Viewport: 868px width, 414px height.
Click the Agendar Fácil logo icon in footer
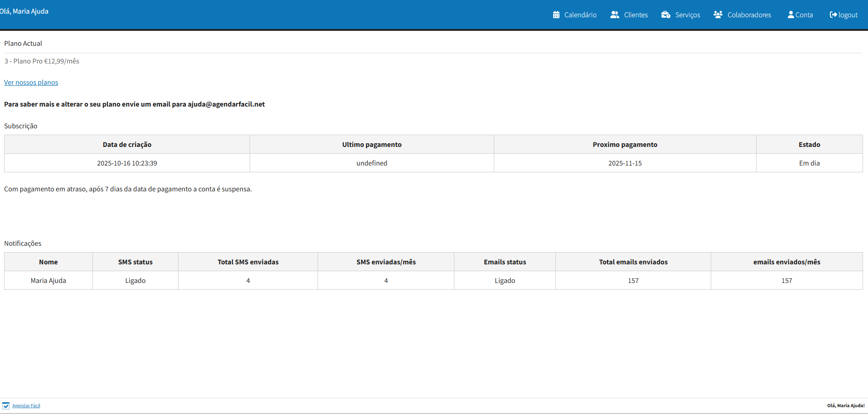click(x=6, y=406)
